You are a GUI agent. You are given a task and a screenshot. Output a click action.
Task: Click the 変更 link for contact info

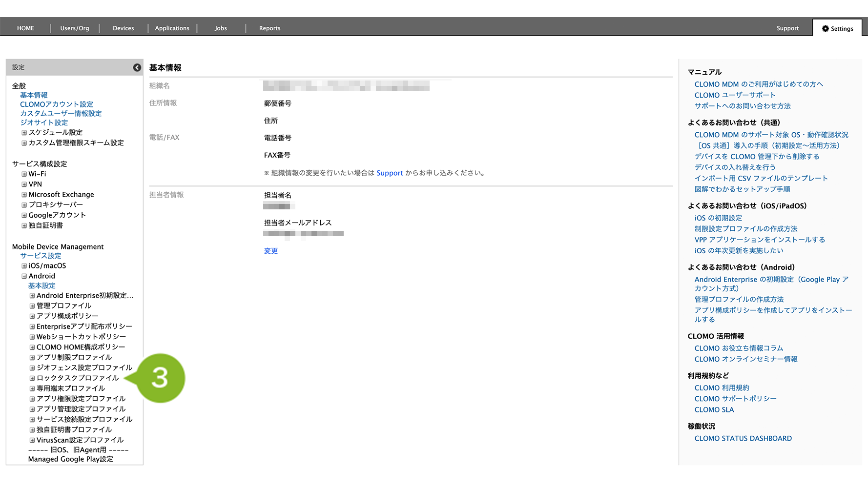point(271,251)
